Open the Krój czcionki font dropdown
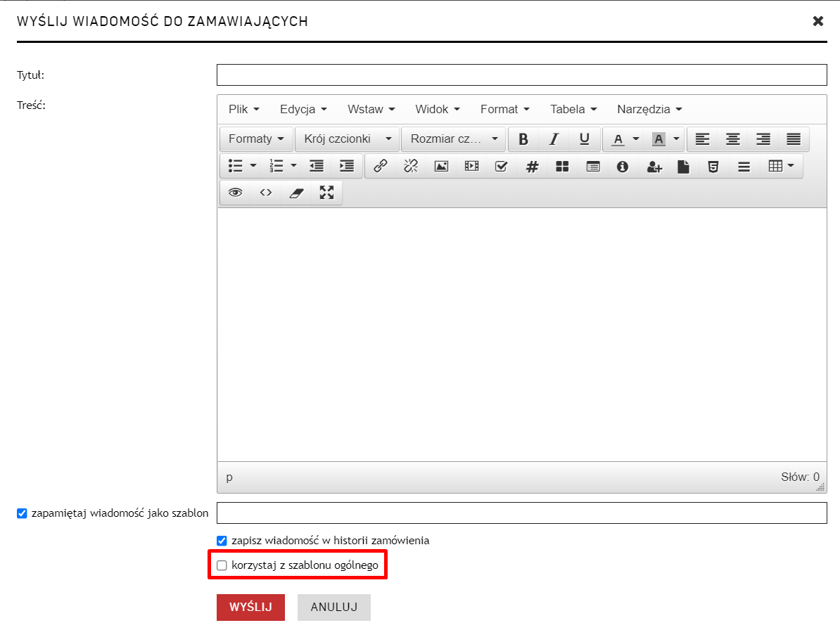 point(347,139)
